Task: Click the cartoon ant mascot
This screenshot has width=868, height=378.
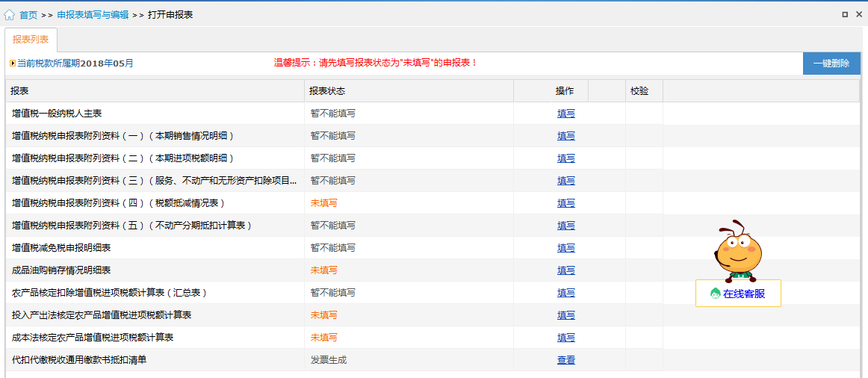Action: click(738, 250)
